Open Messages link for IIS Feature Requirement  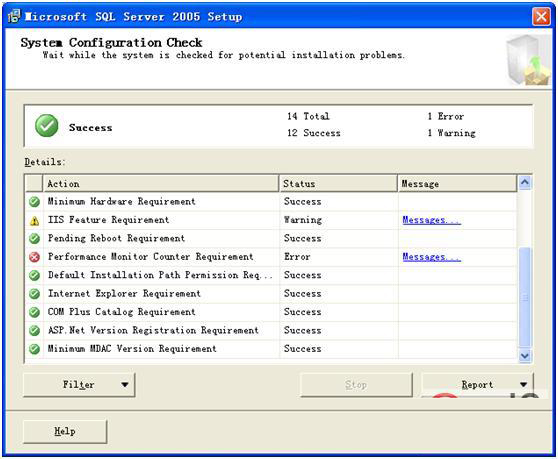point(431,220)
